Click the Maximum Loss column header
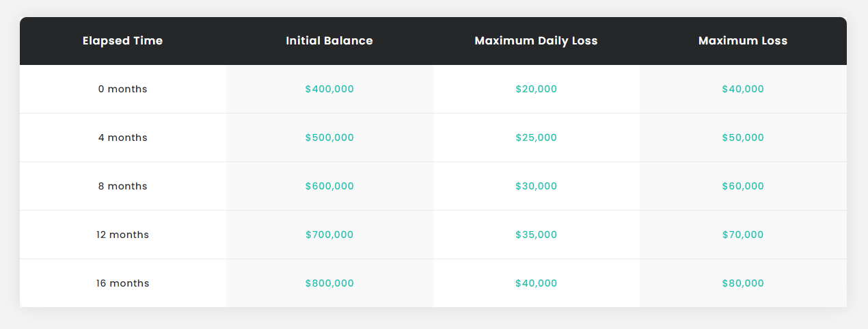 click(x=743, y=41)
